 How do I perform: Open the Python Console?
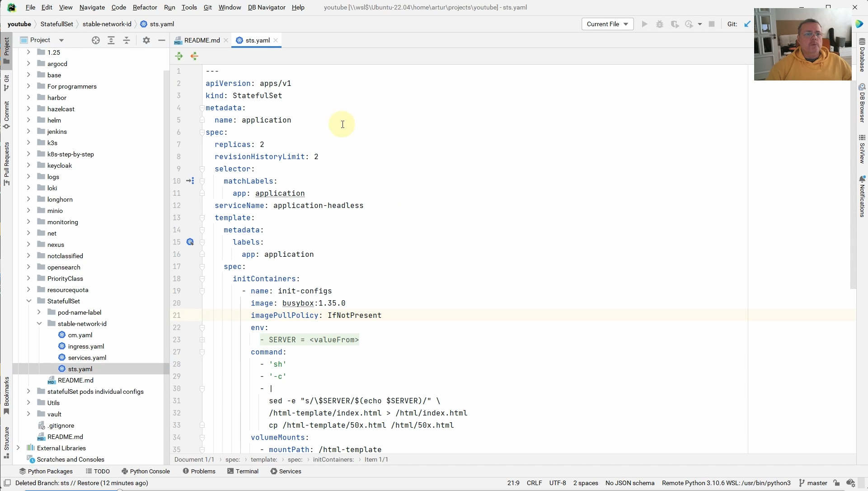145,471
